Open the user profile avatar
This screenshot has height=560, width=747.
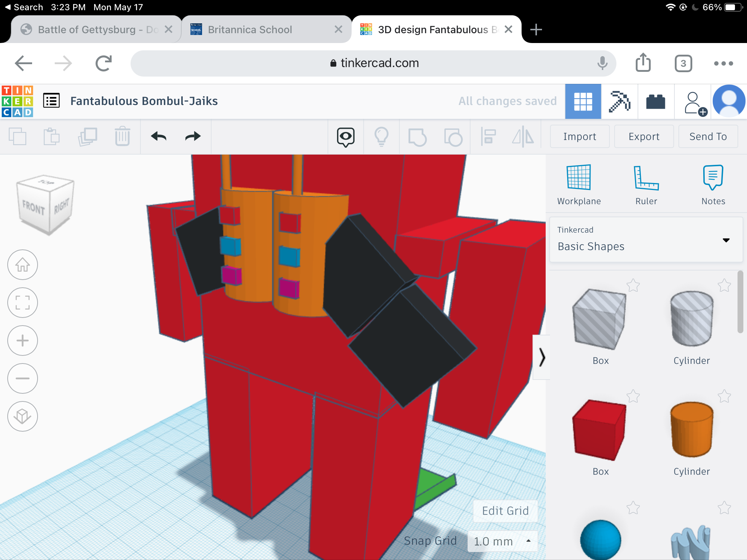[x=729, y=101]
